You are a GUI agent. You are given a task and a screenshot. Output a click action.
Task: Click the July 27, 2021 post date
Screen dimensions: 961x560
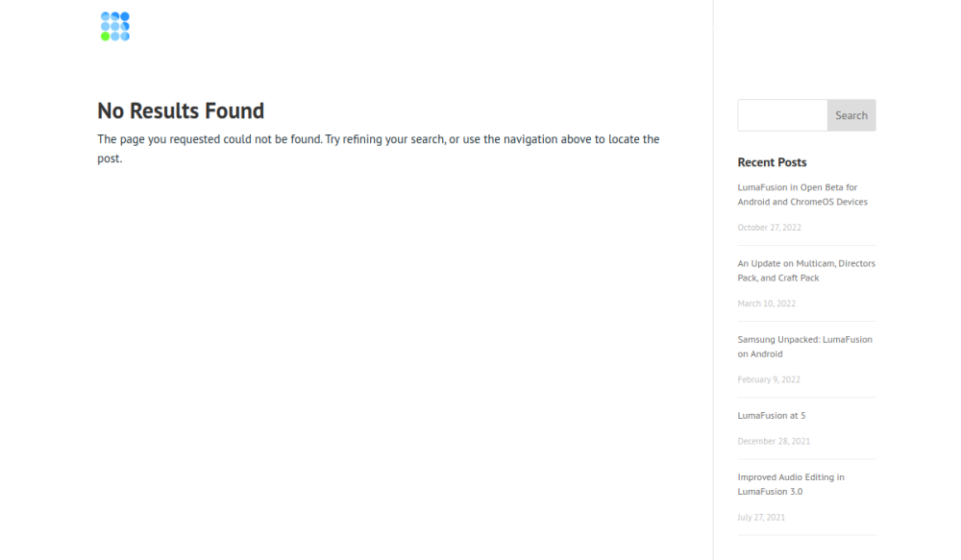coord(761,518)
